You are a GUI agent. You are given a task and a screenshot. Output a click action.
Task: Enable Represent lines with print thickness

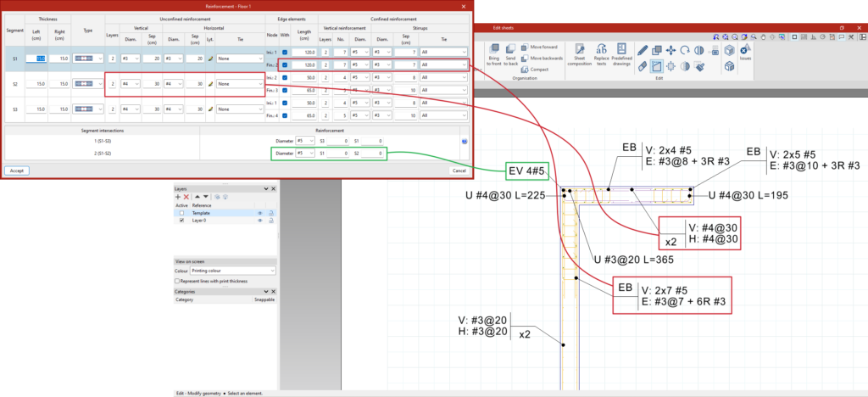pyautogui.click(x=177, y=282)
